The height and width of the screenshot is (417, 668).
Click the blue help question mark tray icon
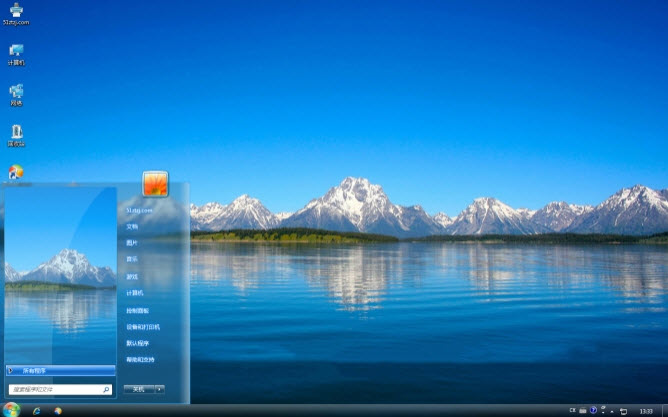click(x=593, y=410)
